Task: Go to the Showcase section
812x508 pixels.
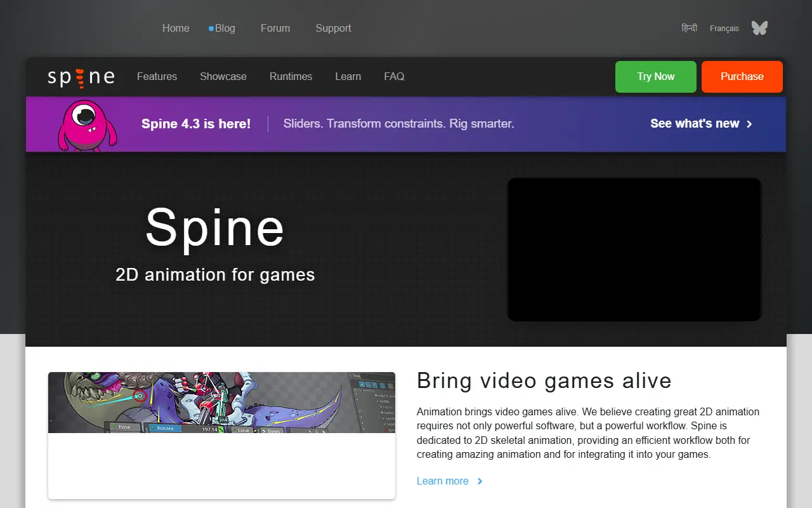Action: tap(223, 76)
